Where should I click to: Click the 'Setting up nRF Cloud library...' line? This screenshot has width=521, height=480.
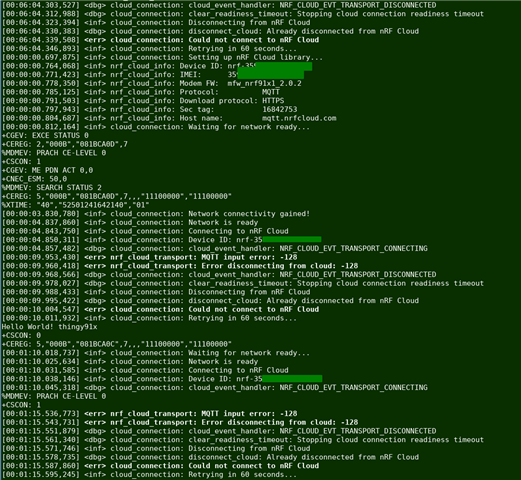pyautogui.click(x=162, y=57)
